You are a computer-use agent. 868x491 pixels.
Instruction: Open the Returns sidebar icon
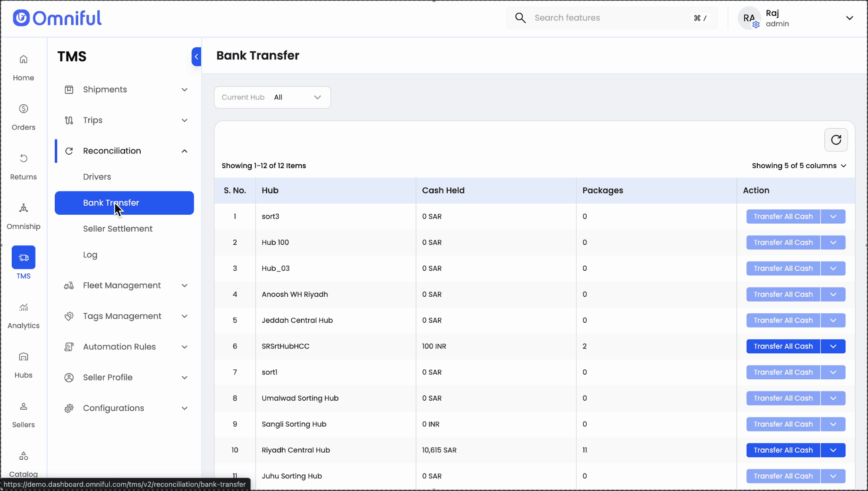click(x=23, y=159)
